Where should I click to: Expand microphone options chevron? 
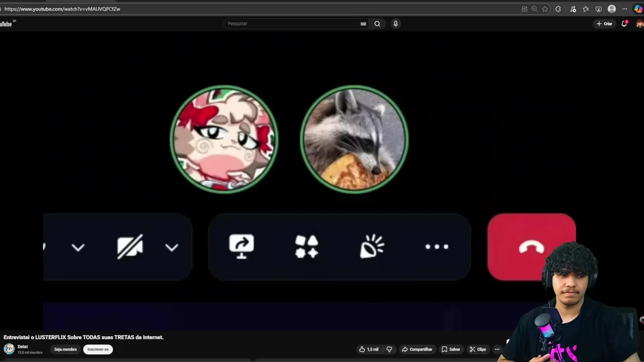(x=78, y=247)
